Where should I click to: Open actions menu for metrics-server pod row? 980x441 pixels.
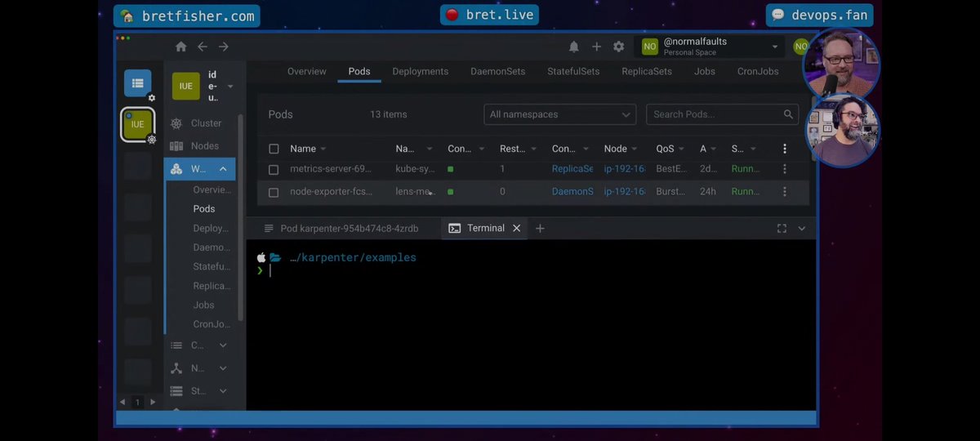785,169
